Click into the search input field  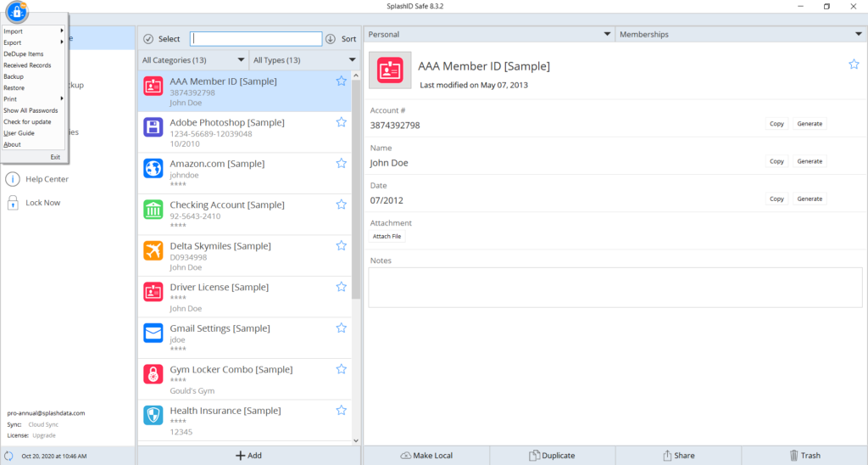(x=256, y=39)
